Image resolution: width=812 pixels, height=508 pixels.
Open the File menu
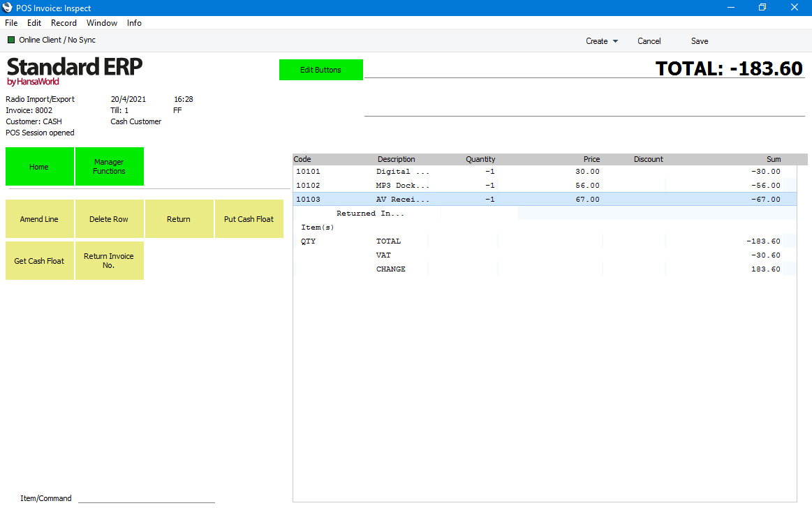pyautogui.click(x=11, y=23)
